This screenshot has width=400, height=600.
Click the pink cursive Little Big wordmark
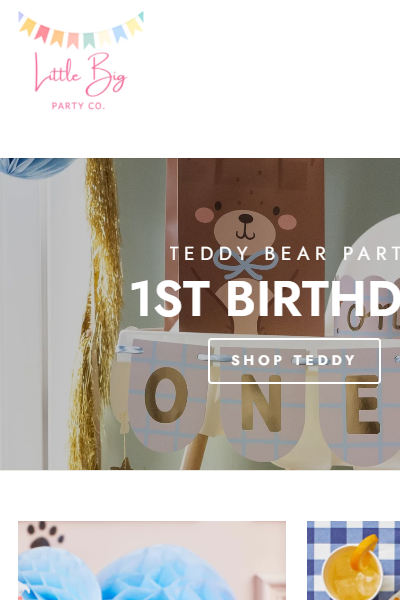81,74
